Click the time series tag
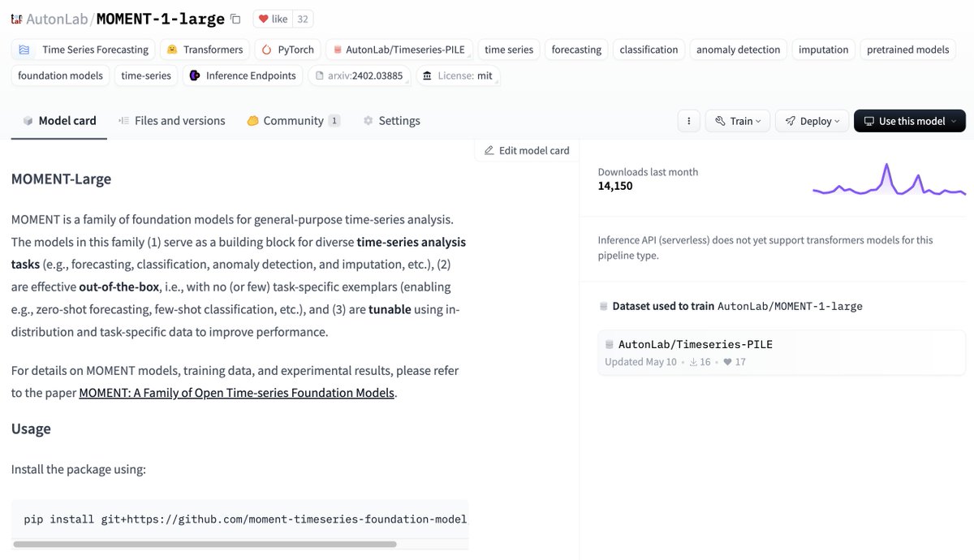The image size is (974, 560). [509, 50]
